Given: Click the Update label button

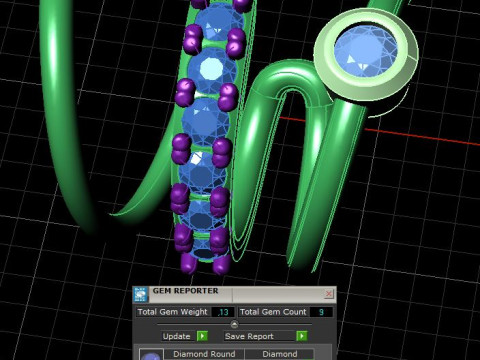Looking at the screenshot, I should [177, 336].
